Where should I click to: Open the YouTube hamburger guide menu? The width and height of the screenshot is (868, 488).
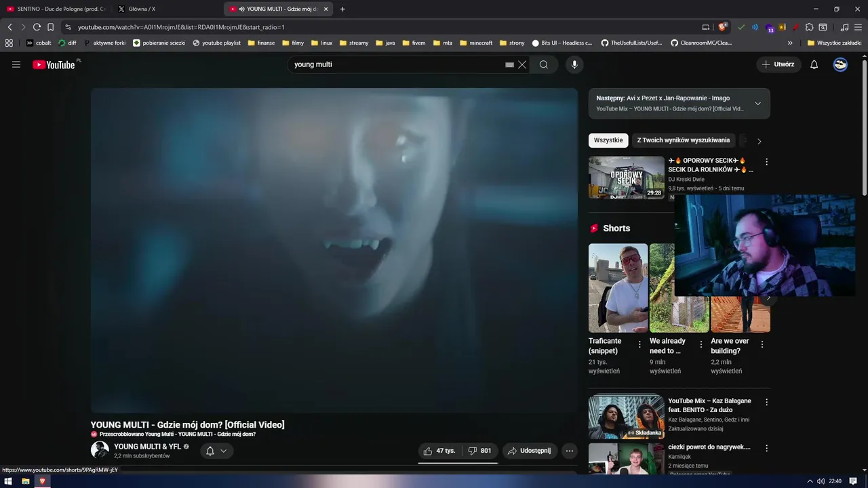16,64
